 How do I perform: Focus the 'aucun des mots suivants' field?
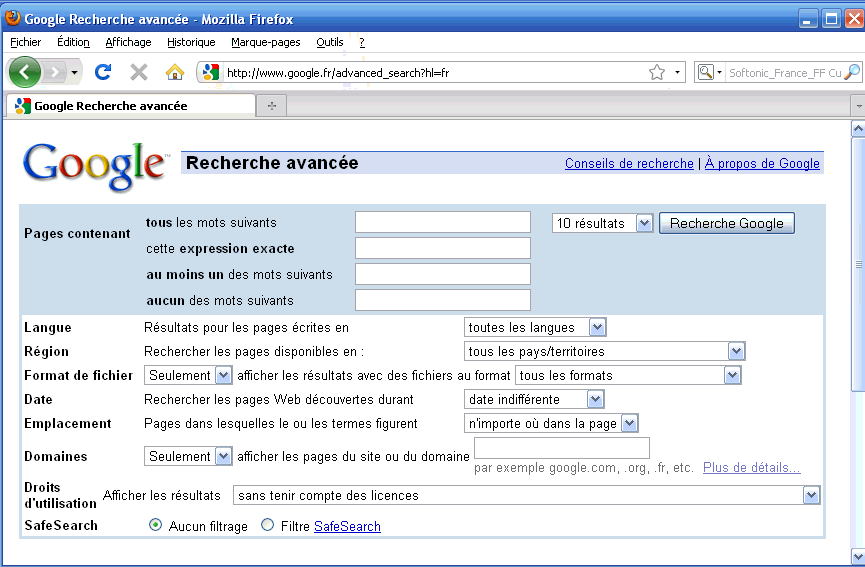442,300
